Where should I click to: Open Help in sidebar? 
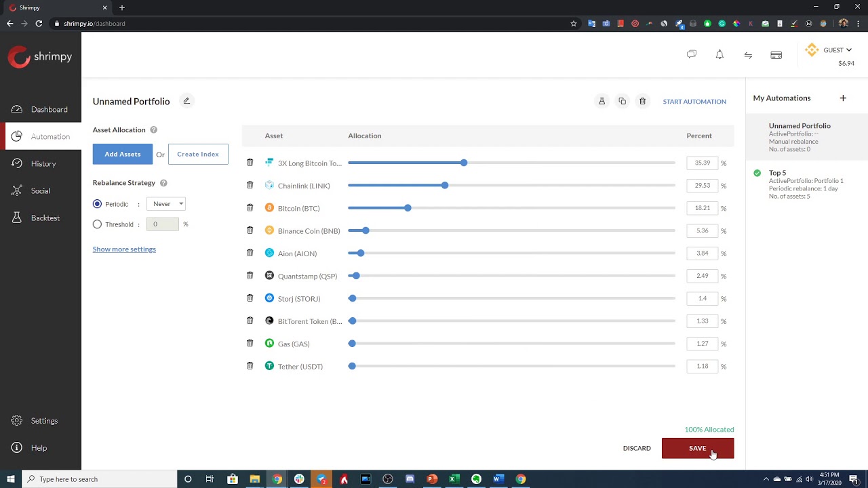[41, 447]
